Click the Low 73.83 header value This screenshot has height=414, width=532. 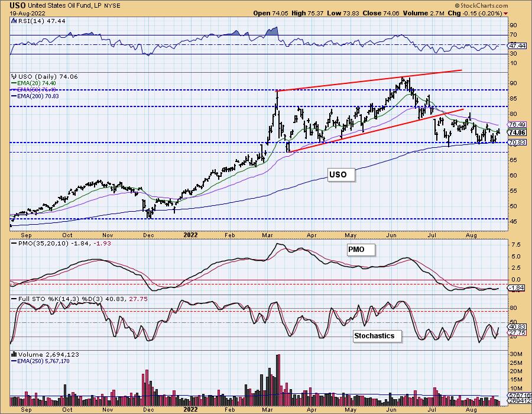[343, 13]
